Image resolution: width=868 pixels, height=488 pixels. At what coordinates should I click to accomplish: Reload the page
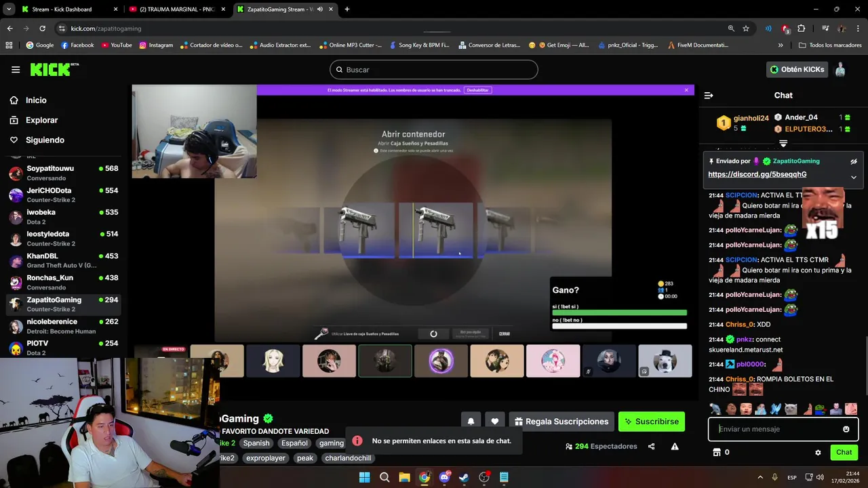42,28
